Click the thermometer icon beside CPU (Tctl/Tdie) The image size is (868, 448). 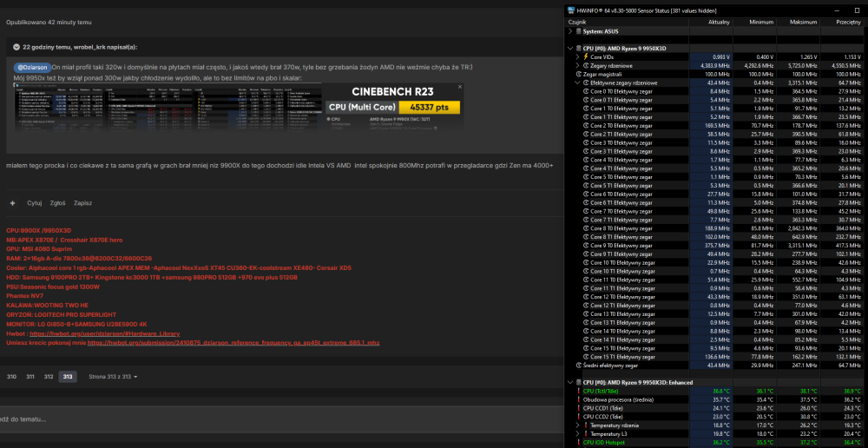coord(579,391)
